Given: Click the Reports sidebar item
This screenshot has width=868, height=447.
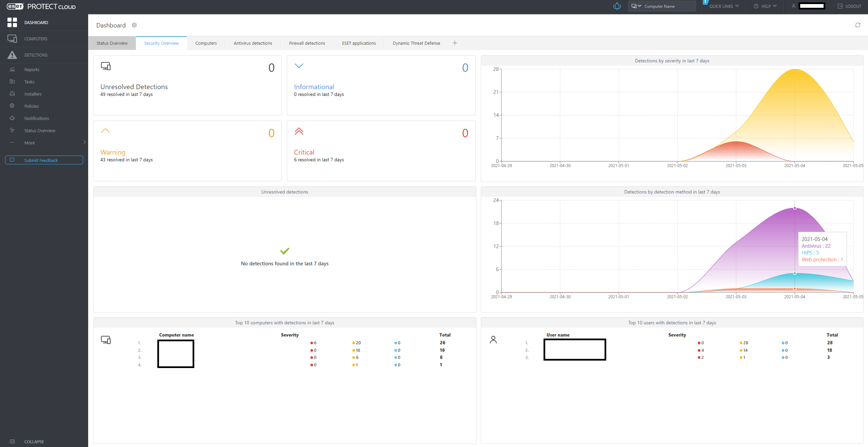Looking at the screenshot, I should 32,69.
